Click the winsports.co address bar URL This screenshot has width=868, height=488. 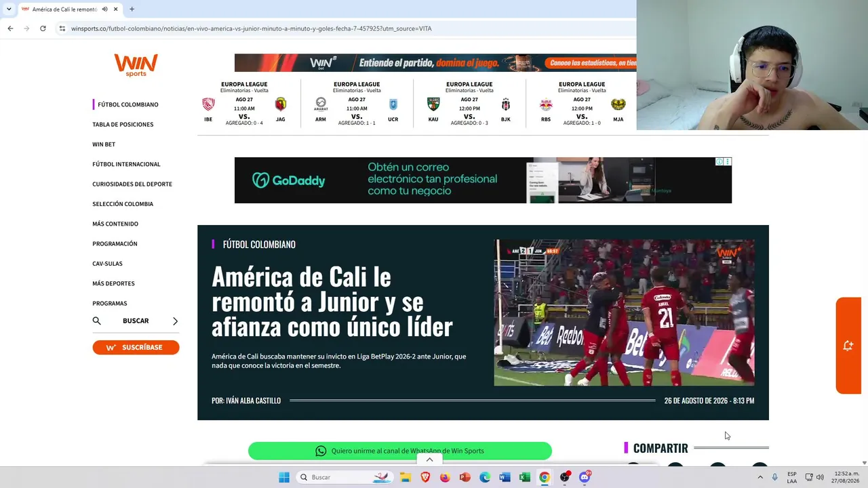(x=251, y=28)
